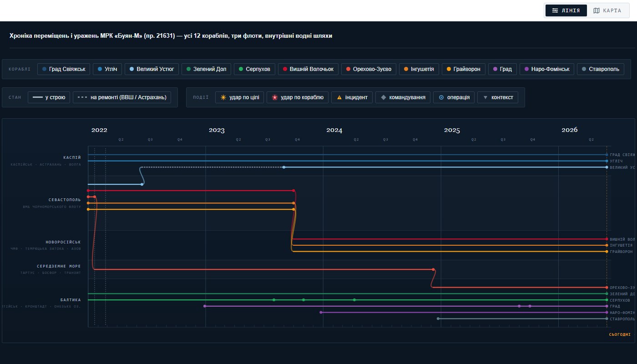
Task: Toggle the удар по цілі sun icon filter
Action: [x=239, y=97]
